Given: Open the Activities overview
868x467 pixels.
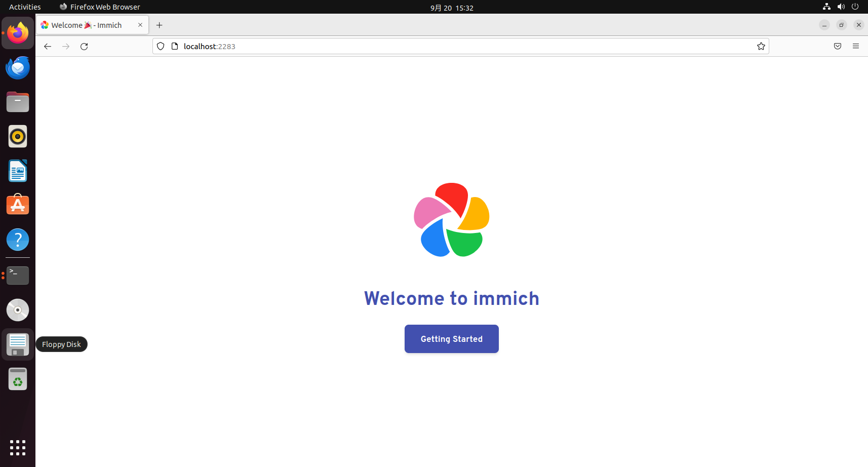Looking at the screenshot, I should coord(25,7).
